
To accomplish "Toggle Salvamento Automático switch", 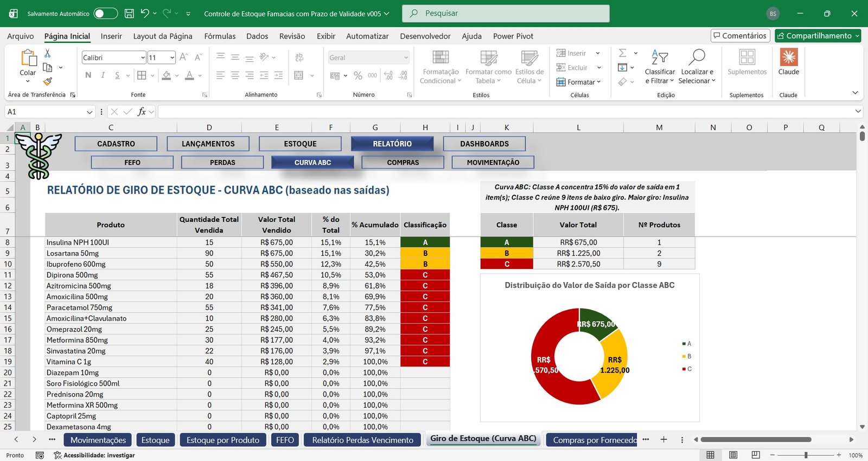I will tap(105, 14).
